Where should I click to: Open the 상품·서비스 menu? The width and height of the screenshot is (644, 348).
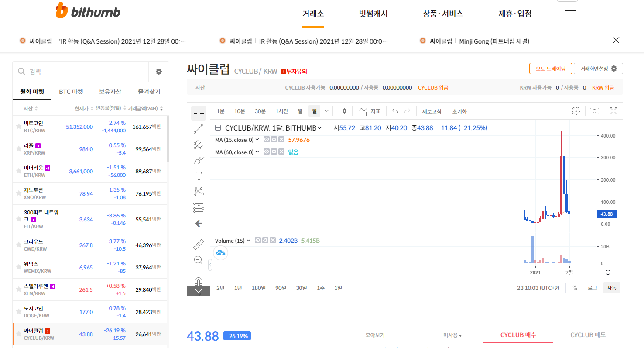coord(443,14)
